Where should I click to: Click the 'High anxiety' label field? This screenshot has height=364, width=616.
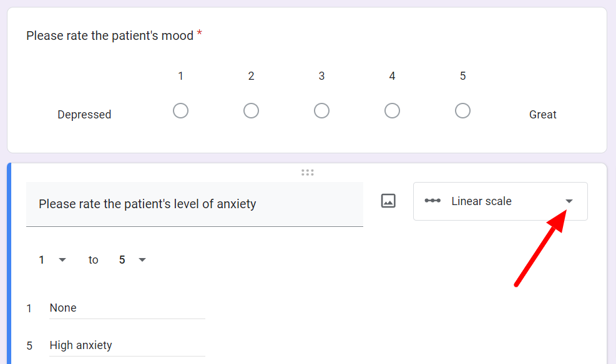[x=127, y=345]
